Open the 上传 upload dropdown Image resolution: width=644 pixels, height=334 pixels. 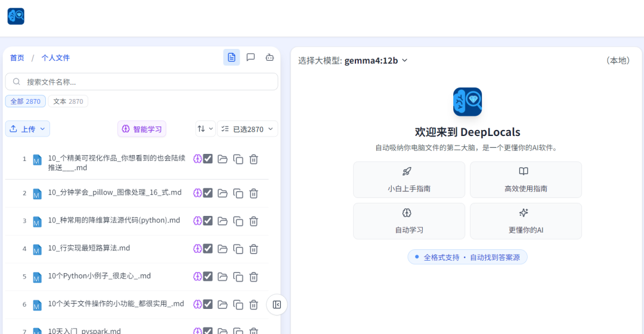pos(27,129)
